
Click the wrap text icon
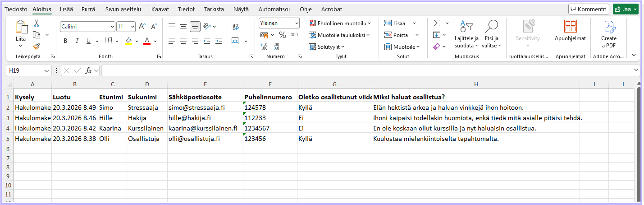[235, 27]
